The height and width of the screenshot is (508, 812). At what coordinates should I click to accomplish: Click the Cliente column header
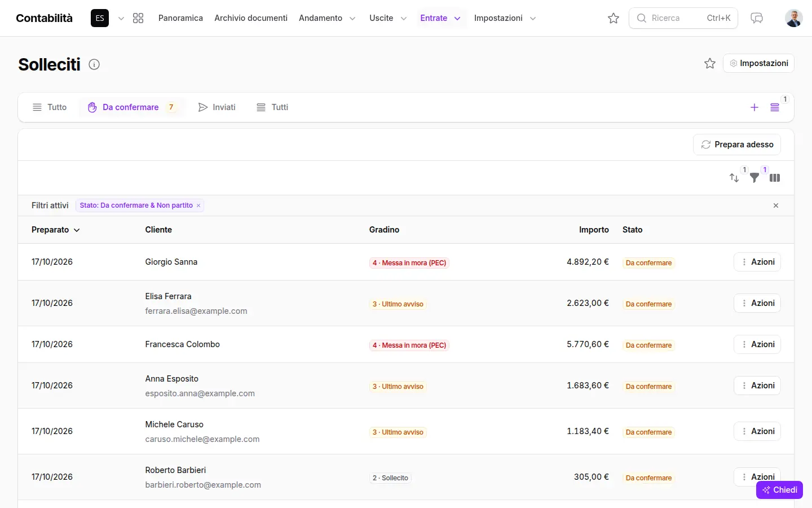pos(158,230)
